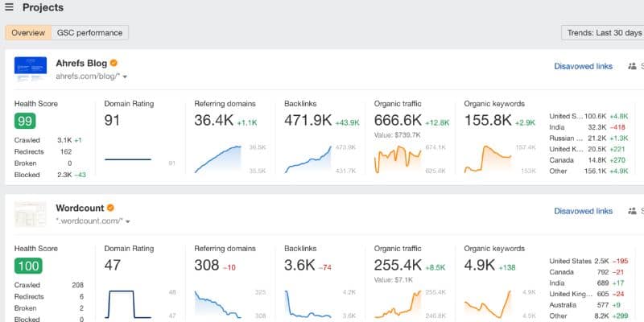Open Ahrefs Blog Disavowed links

point(583,66)
